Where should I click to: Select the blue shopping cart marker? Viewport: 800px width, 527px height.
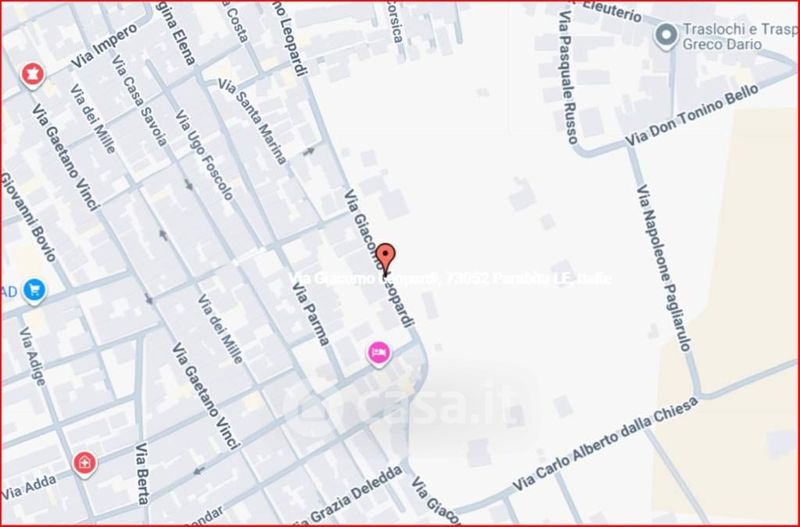(x=35, y=291)
